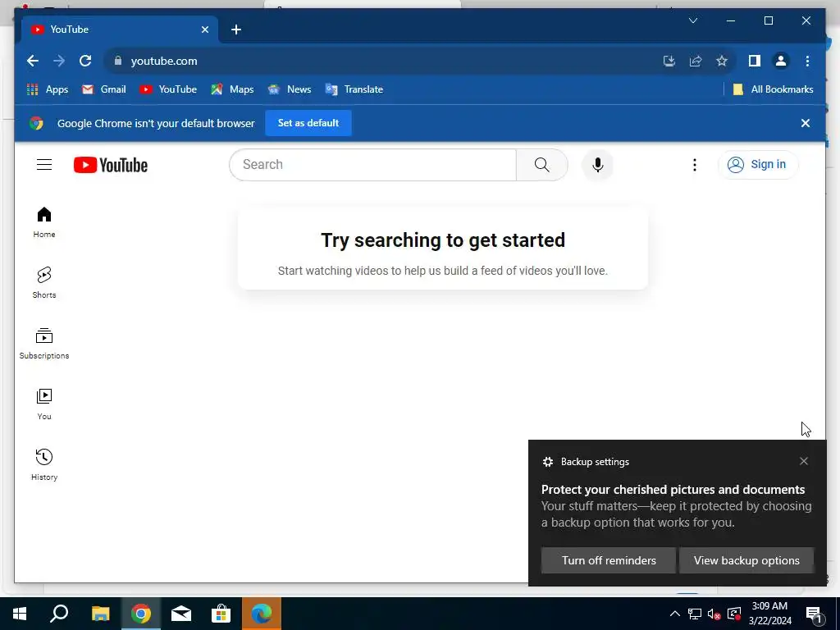Click the YouTube logo
Viewport: 840px width, 630px height.
pos(111,165)
